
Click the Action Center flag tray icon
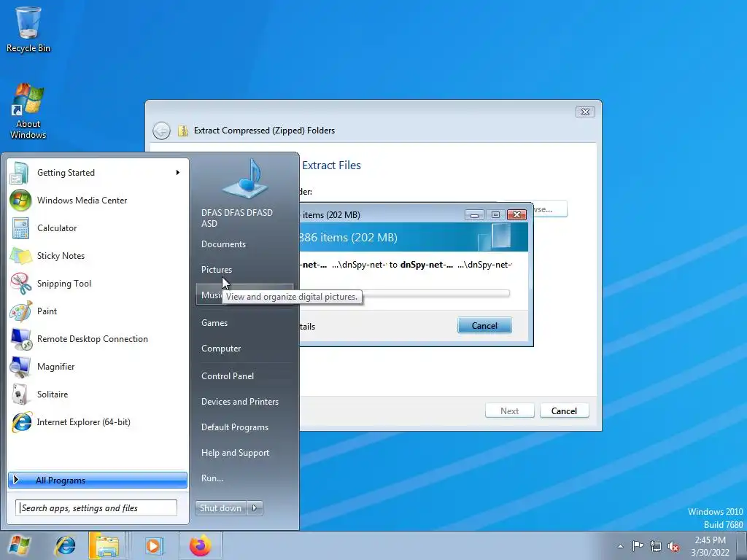pyautogui.click(x=637, y=545)
